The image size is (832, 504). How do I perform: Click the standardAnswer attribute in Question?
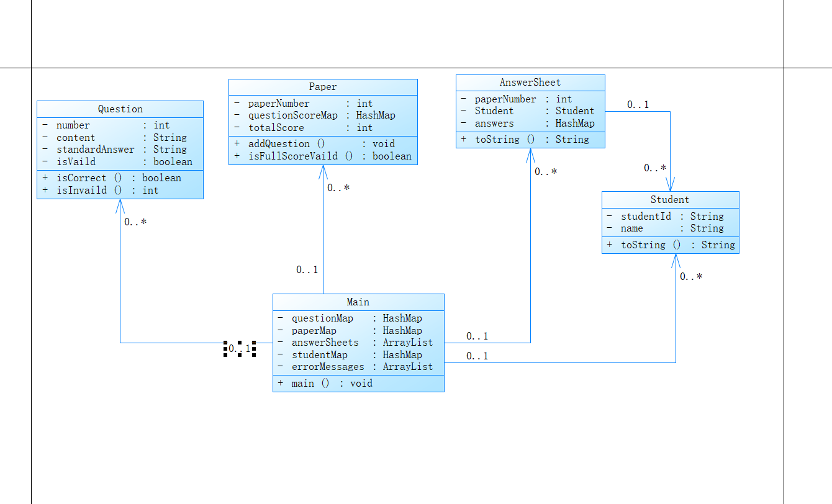click(x=120, y=150)
